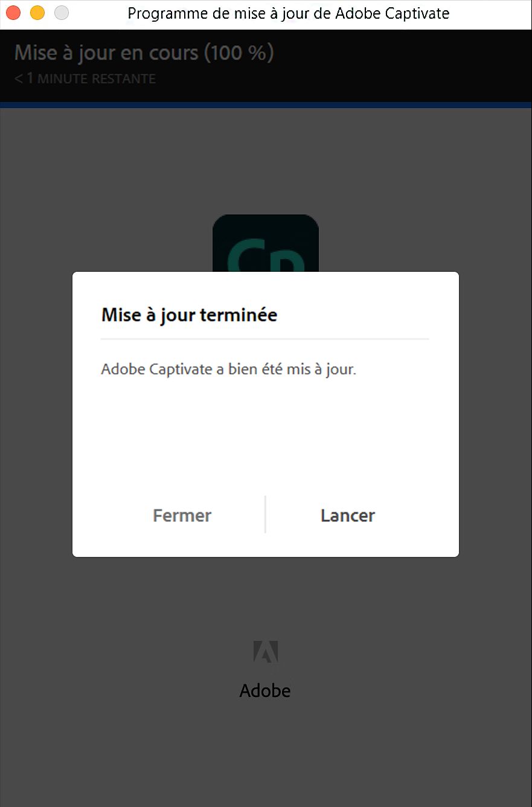
Task: Close the updater with the red window button
Action: [x=13, y=13]
